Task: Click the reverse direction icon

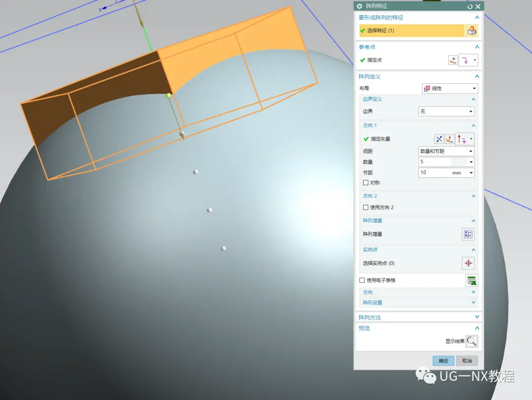Action: click(439, 139)
